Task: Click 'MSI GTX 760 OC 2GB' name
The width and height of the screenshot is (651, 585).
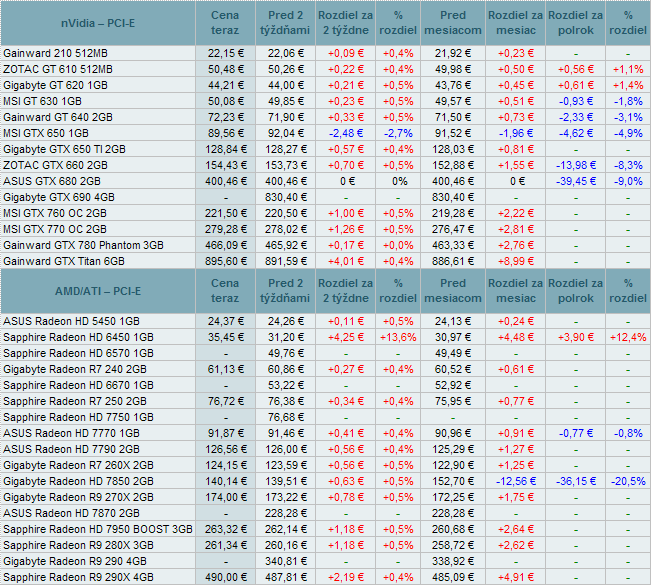Action: pyautogui.click(x=55, y=213)
